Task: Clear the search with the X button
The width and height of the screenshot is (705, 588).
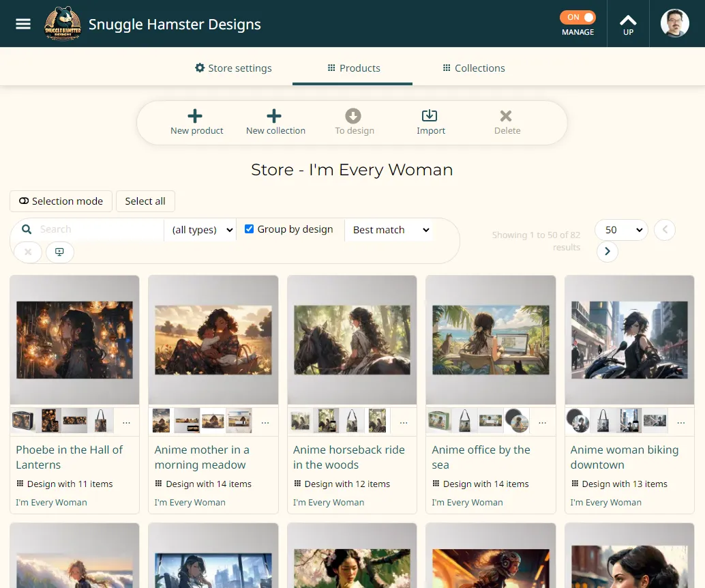Action: click(28, 252)
